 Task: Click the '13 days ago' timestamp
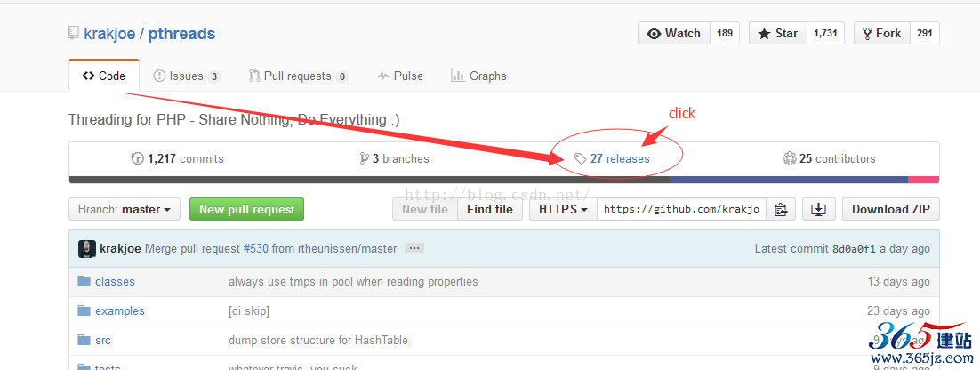[899, 282]
